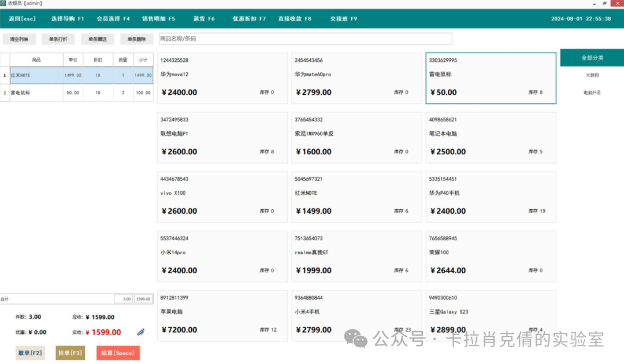Image resolution: width=624 pixels, height=364 pixels.
Task: Open 会员选择 F4 member selection
Action: [x=113, y=18]
